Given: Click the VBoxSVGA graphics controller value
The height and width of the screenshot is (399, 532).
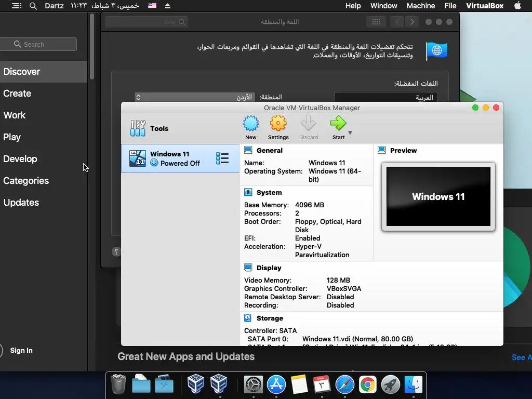Looking at the screenshot, I should (344, 288).
